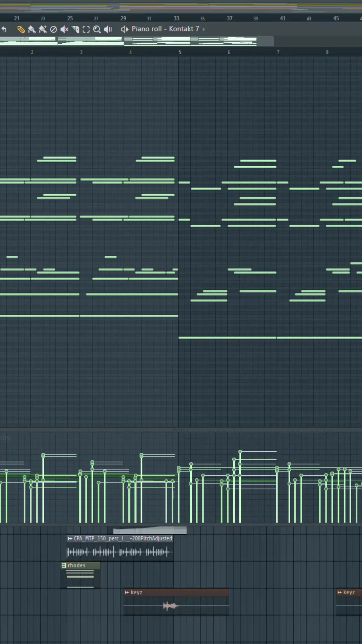Select the Draw pencil tool
This screenshot has width=362, height=644.
pos(21,30)
